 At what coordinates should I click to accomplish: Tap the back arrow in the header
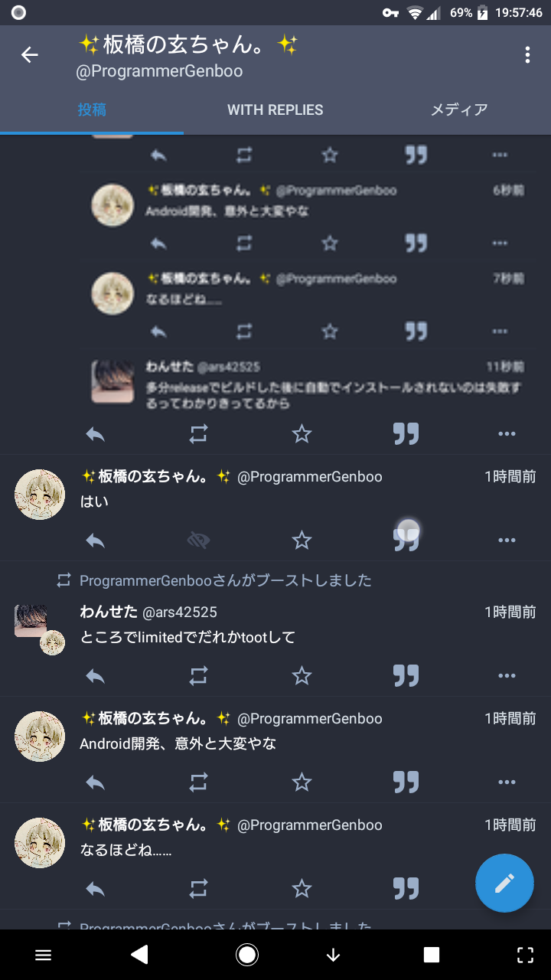(x=30, y=54)
